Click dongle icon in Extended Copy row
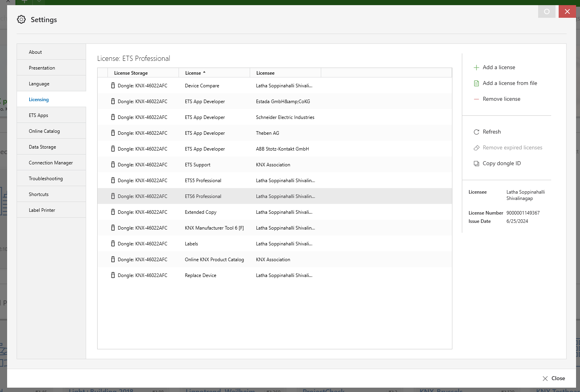This screenshot has width=580, height=392. pyautogui.click(x=113, y=212)
